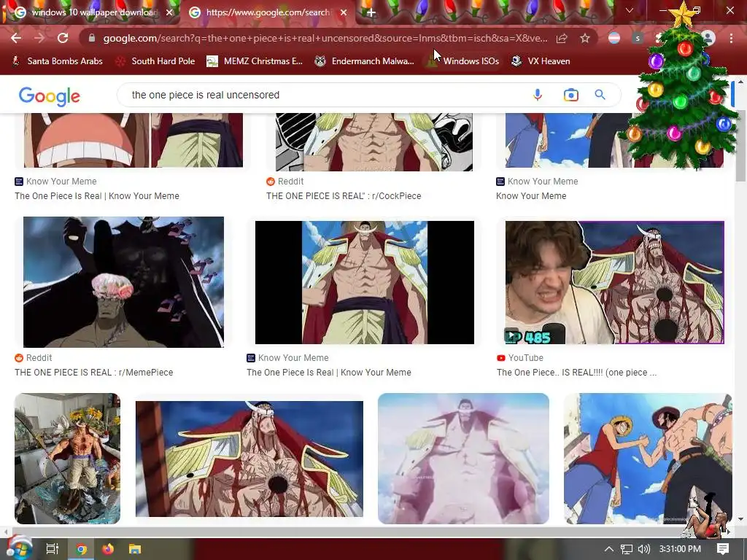747x560 pixels.
Task: Bookmark this page with the star icon
Action: pyautogui.click(x=585, y=38)
